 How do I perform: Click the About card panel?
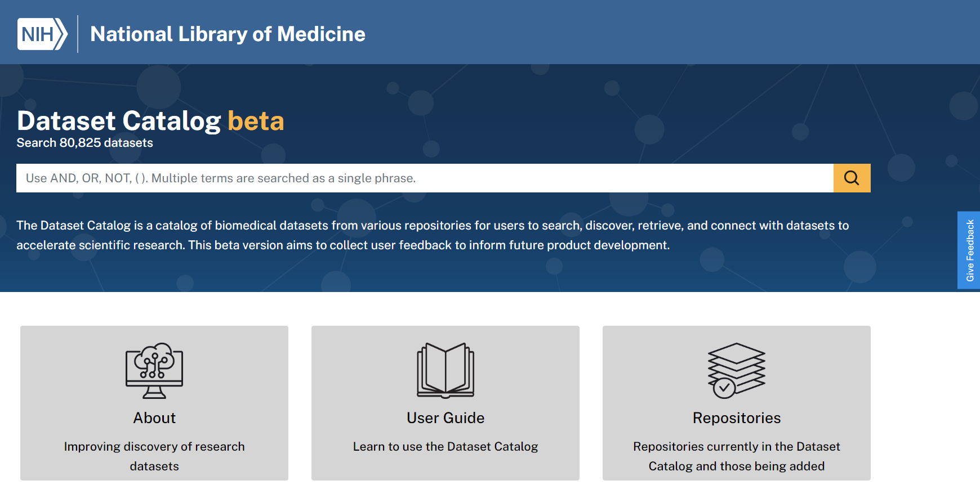(154, 403)
